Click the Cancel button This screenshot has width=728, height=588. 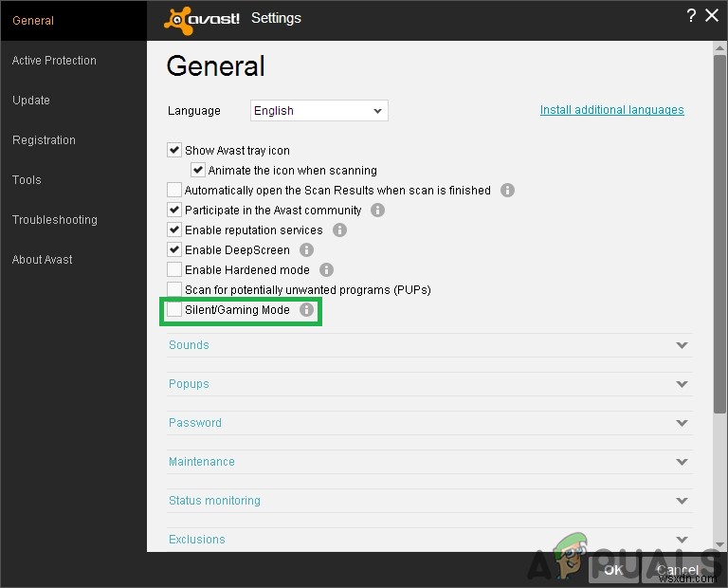(x=678, y=569)
